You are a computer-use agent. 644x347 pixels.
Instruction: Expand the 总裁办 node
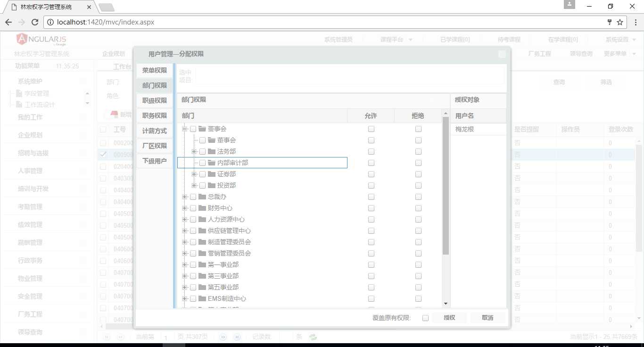pos(184,197)
